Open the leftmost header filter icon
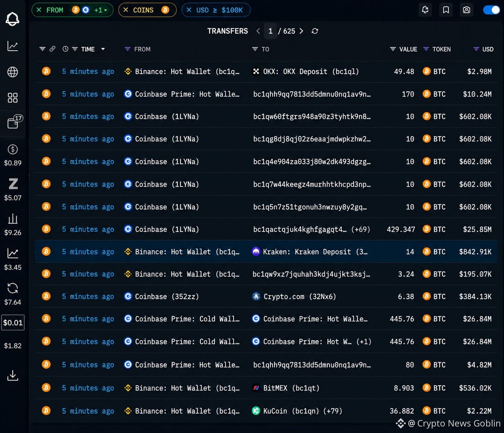The height and width of the screenshot is (433, 504). point(42,49)
